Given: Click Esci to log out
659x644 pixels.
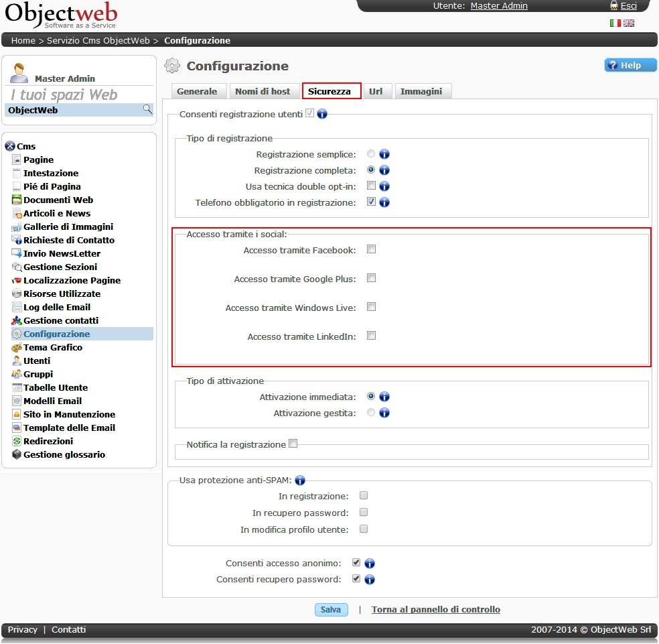Looking at the screenshot, I should 628,6.
